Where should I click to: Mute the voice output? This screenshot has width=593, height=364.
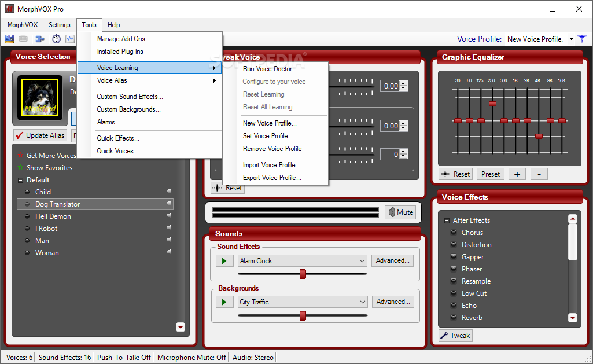[x=400, y=212]
